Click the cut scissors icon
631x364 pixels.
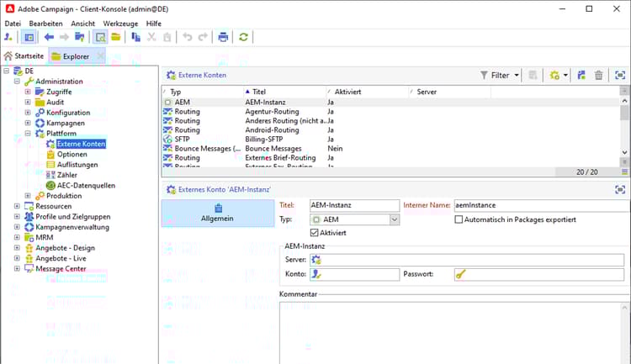[x=151, y=37]
